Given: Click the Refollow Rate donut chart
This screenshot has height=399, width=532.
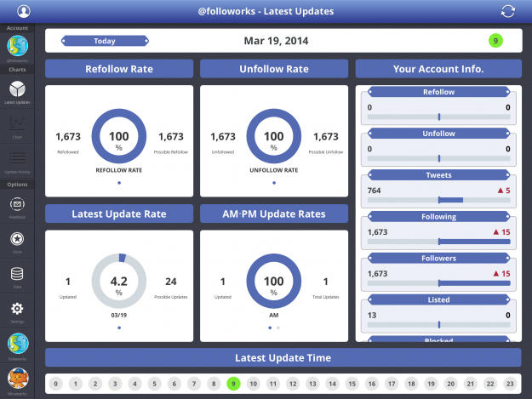Looking at the screenshot, I should [118, 136].
